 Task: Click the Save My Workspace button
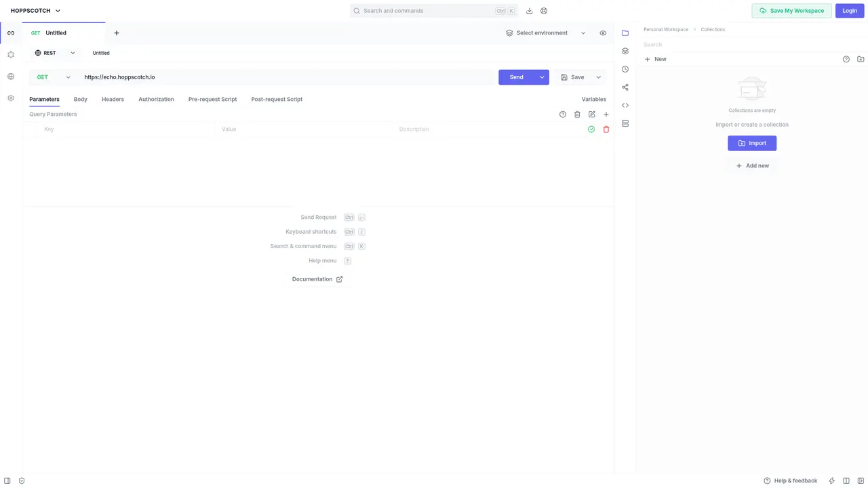pos(792,11)
